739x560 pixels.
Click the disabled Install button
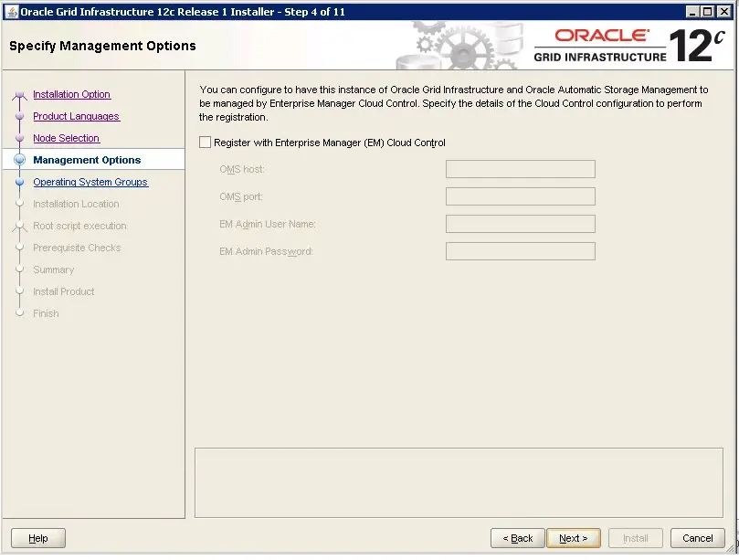point(636,538)
